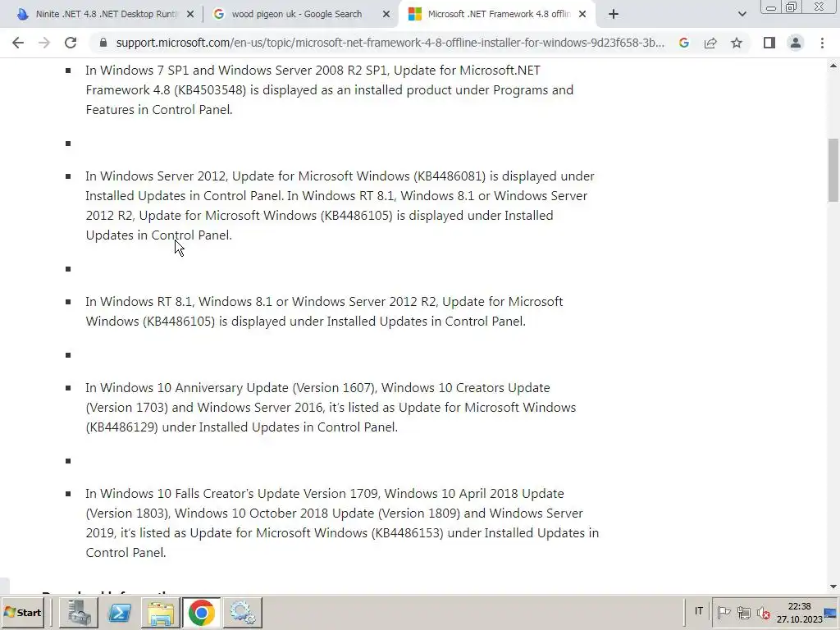Close the Ninite tab
The width and height of the screenshot is (840, 630).
[x=190, y=15]
